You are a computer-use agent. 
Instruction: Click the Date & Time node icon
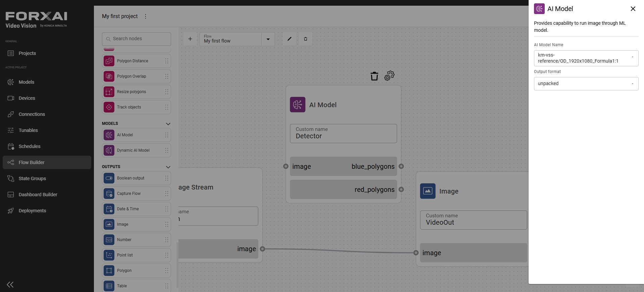click(109, 209)
